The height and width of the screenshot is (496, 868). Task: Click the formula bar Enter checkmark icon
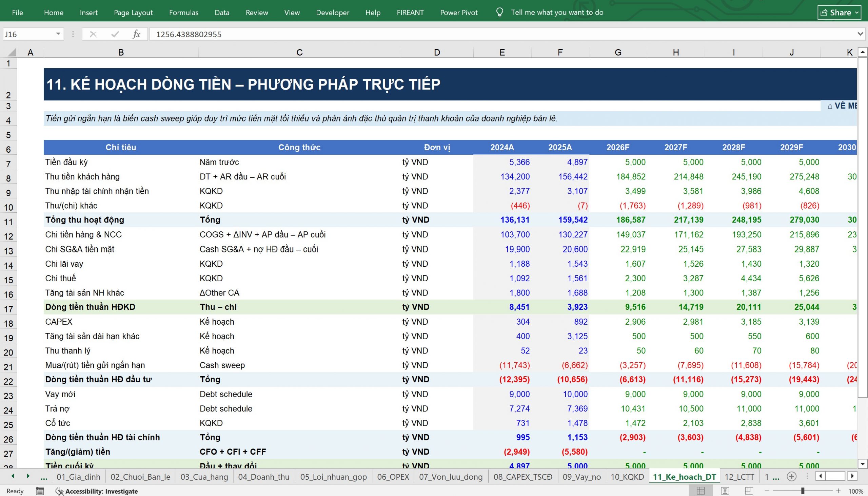coord(115,34)
